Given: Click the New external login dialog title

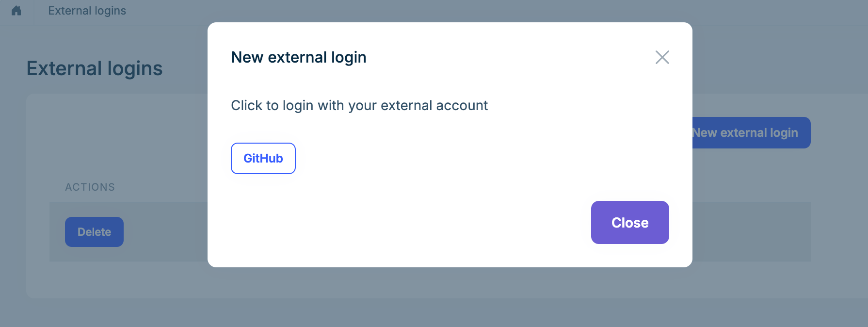Looking at the screenshot, I should pos(298,57).
